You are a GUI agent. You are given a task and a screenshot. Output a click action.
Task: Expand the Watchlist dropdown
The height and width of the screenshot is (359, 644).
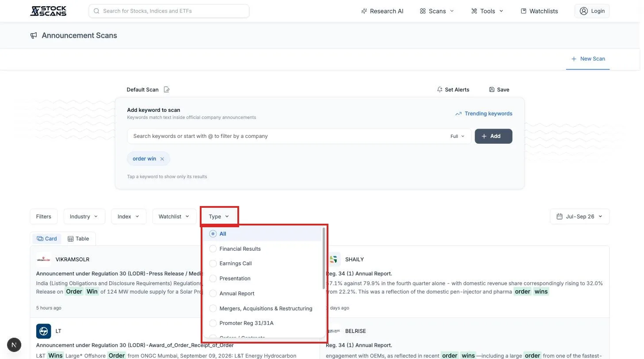pyautogui.click(x=174, y=217)
